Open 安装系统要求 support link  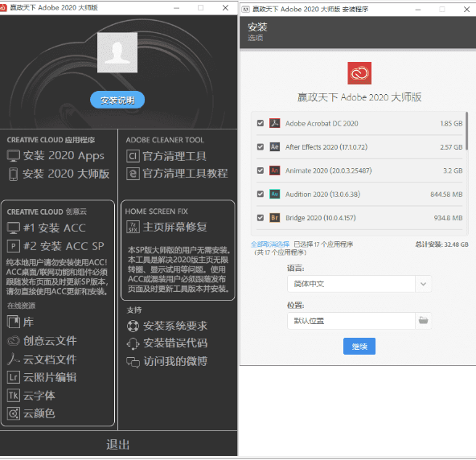pos(167,326)
